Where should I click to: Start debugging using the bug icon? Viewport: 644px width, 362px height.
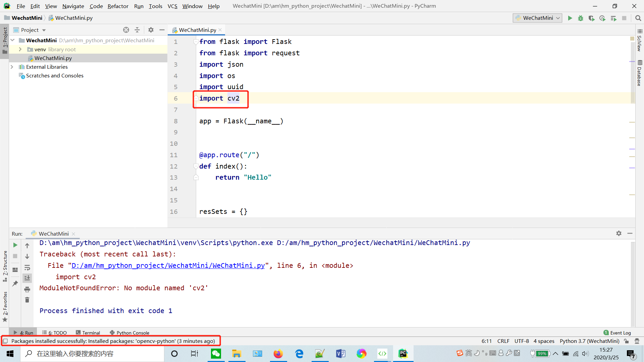(x=581, y=18)
